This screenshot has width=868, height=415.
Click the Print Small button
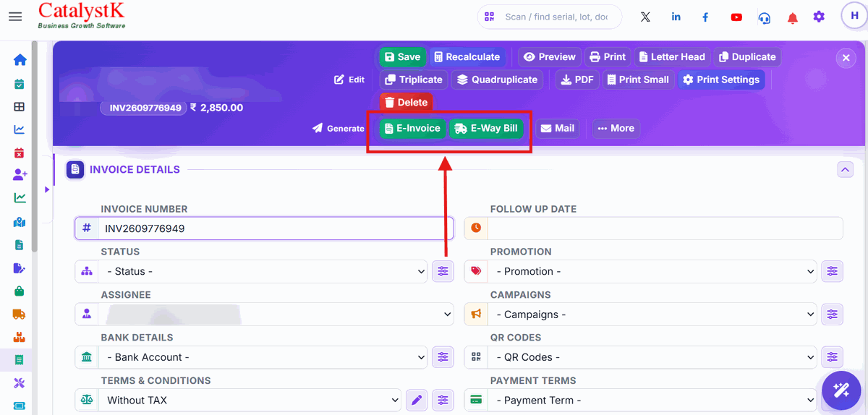point(638,80)
